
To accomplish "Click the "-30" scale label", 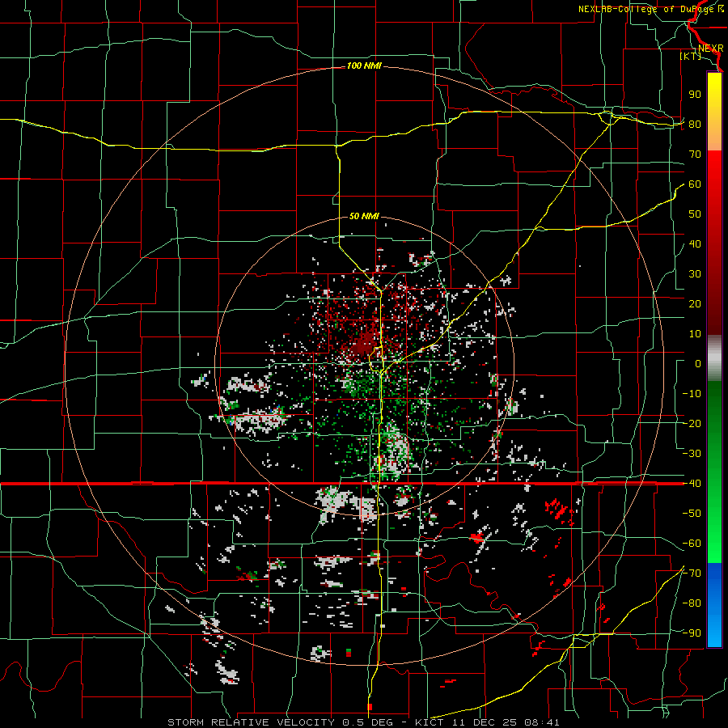I will (x=692, y=454).
